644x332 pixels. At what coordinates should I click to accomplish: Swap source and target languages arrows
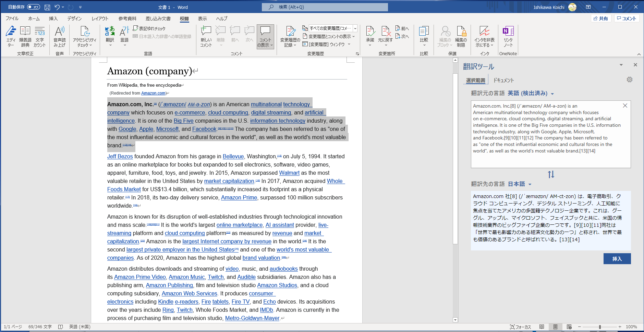pyautogui.click(x=551, y=174)
